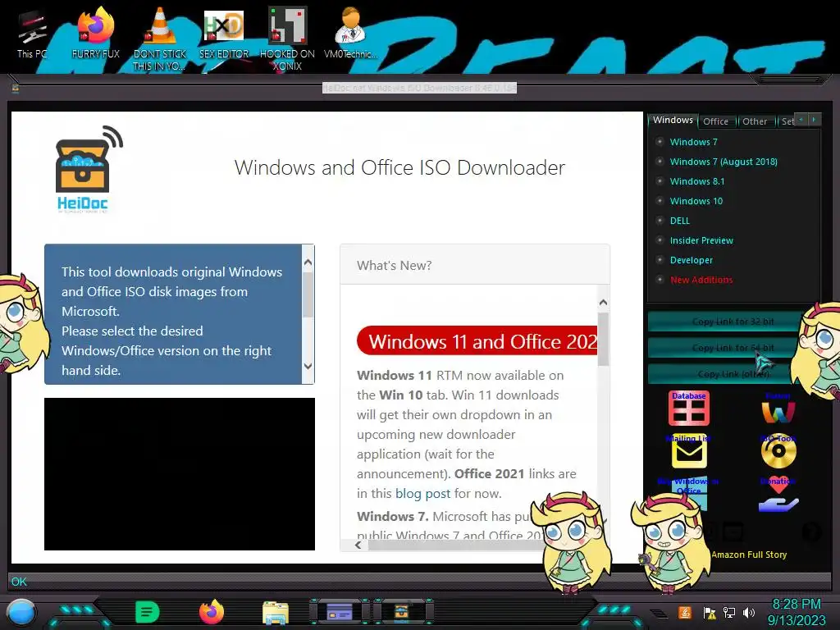Screen dimensions: 840x630
Task: Click the Start orb on the taskbar
Action: click(21, 612)
